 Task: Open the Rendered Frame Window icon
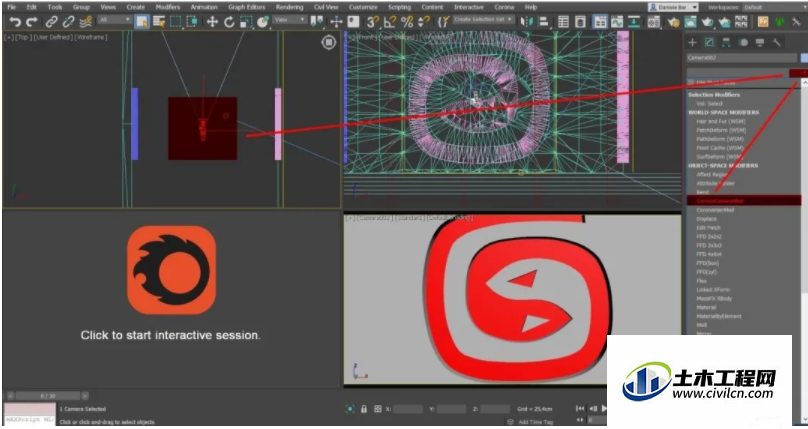(691, 22)
